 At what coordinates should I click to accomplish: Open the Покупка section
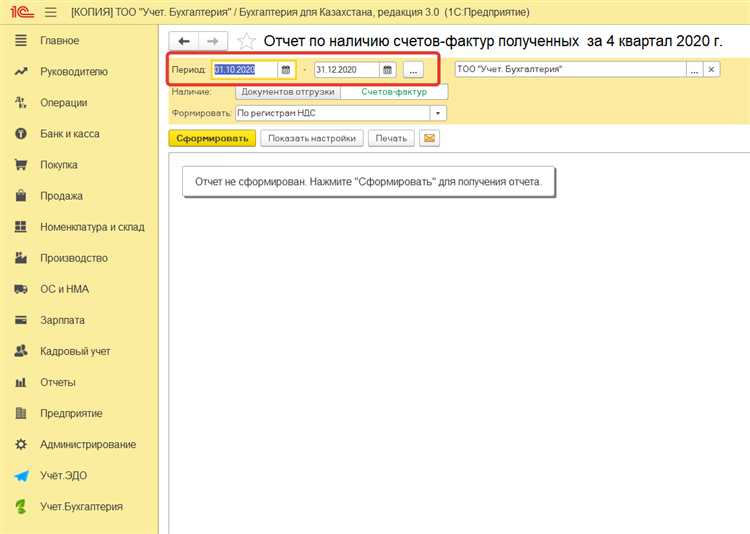[59, 165]
